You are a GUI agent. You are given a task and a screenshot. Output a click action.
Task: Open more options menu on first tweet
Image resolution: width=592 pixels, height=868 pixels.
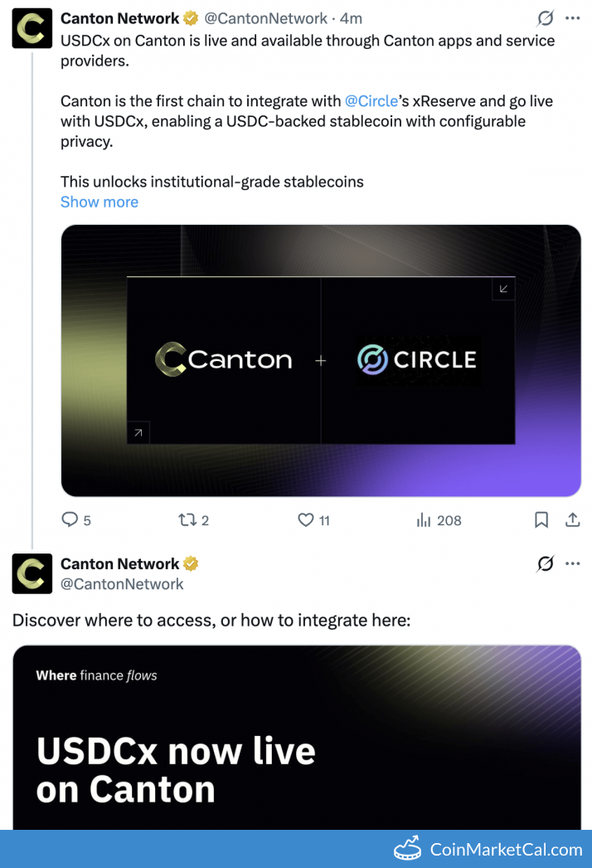[572, 18]
